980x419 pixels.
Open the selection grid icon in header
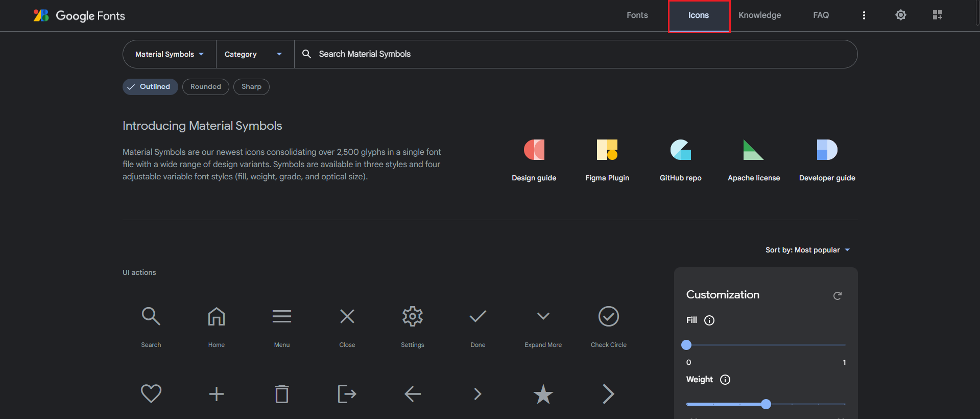(938, 15)
